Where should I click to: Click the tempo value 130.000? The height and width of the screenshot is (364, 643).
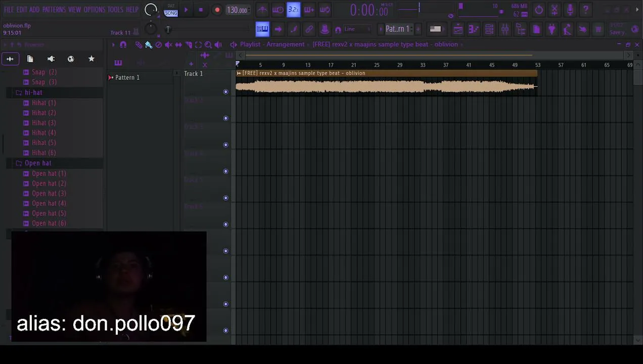tap(237, 10)
